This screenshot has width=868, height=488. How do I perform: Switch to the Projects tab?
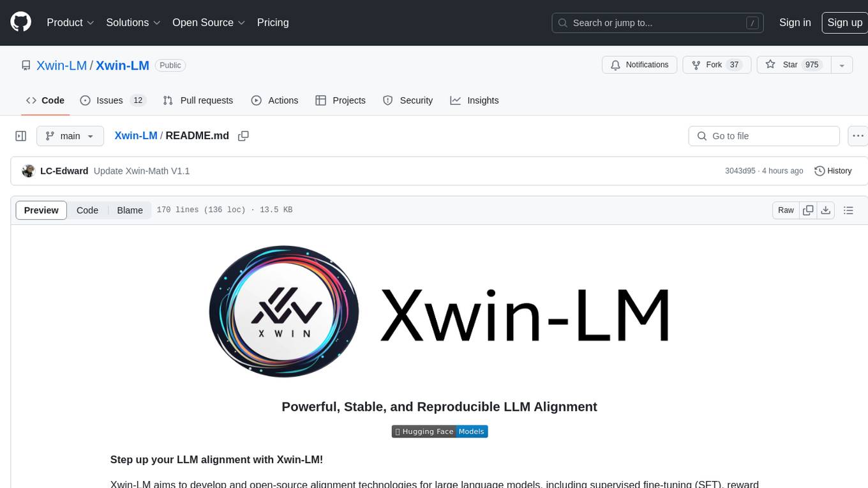pyautogui.click(x=340, y=100)
